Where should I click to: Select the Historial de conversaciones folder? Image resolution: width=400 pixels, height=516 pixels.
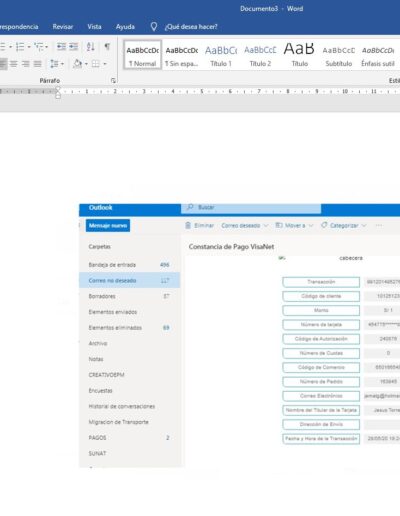coord(129,406)
